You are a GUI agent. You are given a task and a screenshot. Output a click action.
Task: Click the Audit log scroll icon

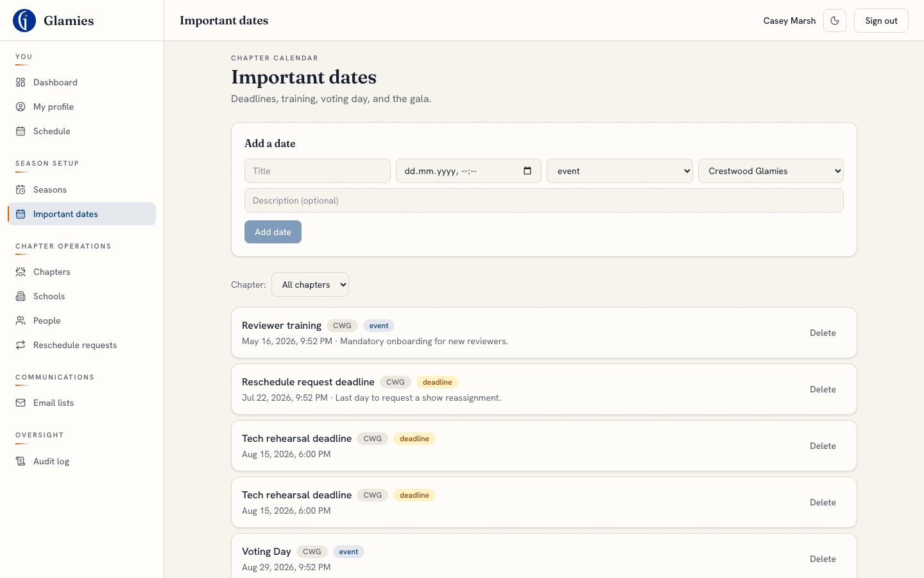click(x=21, y=461)
